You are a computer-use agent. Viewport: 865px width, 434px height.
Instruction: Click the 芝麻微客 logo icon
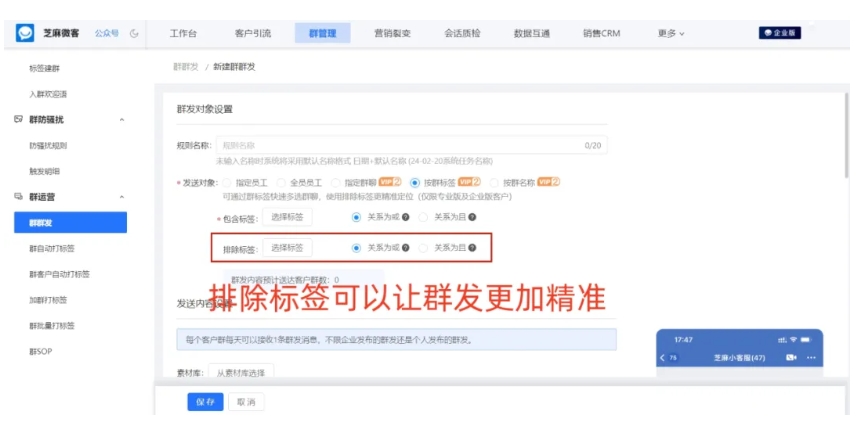tap(25, 33)
